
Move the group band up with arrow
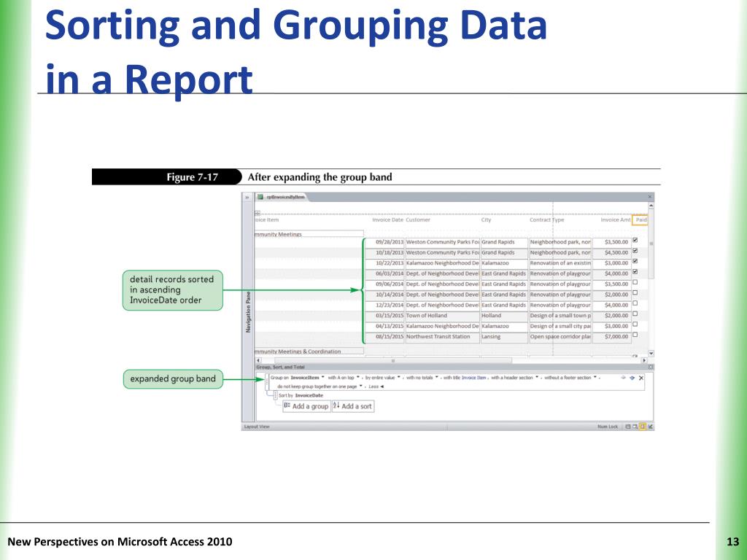pos(623,378)
